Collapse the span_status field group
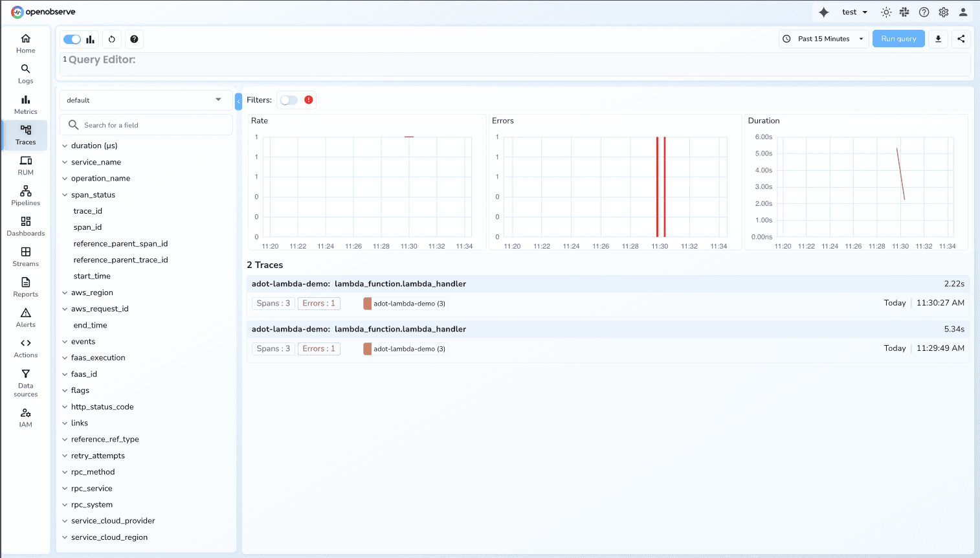Viewport: 980px width, 558px height. [64, 194]
